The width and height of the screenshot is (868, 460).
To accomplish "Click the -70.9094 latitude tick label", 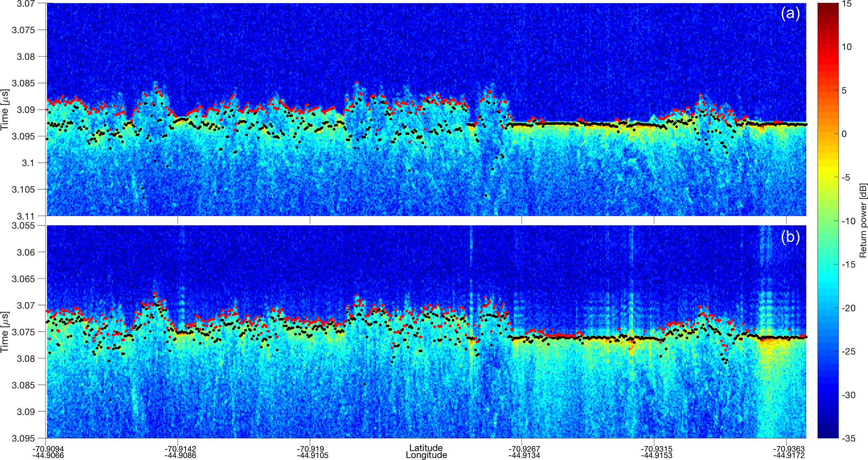I will pyautogui.click(x=48, y=449).
